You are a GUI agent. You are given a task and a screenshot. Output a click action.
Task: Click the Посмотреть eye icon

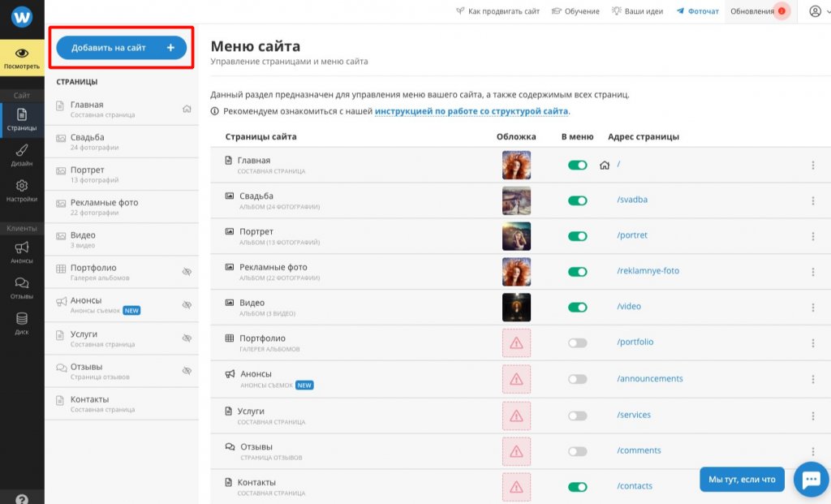[x=22, y=53]
